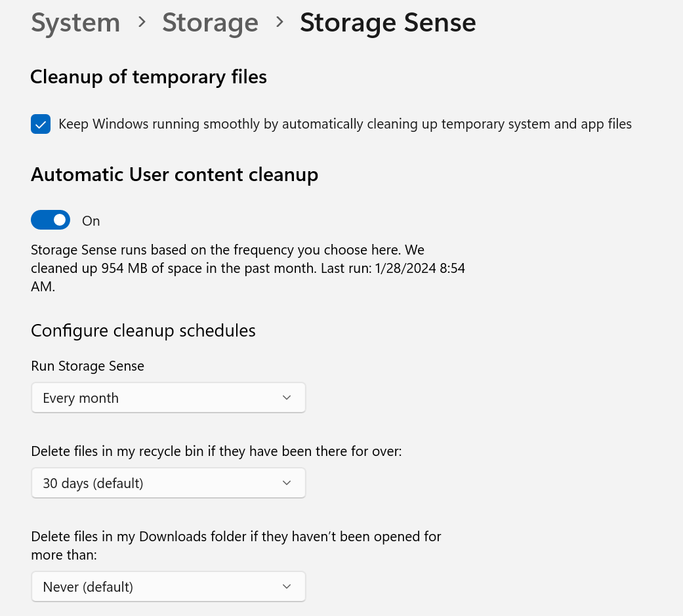Navigate to the Storage breadcrumb

pyautogui.click(x=210, y=23)
